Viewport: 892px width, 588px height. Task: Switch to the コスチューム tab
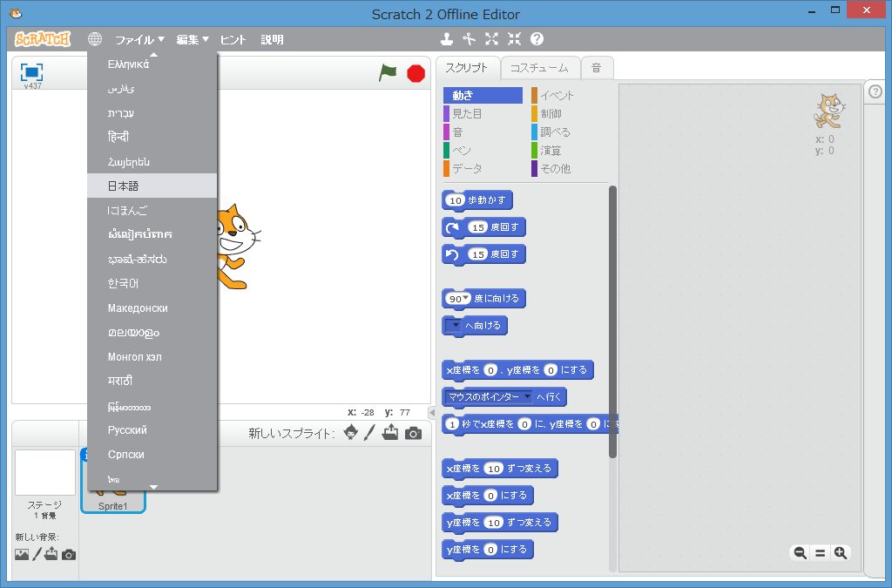(x=539, y=67)
